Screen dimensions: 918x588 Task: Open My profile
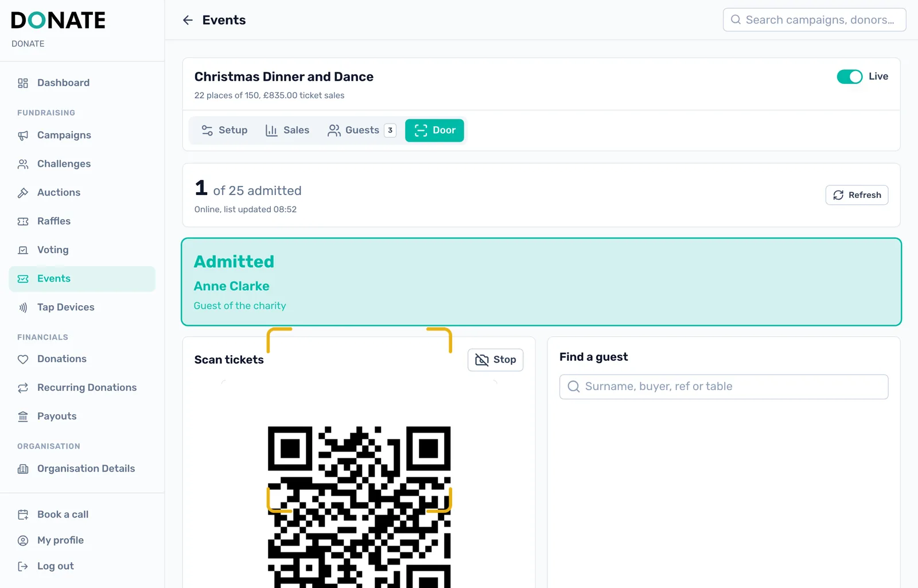(82, 540)
